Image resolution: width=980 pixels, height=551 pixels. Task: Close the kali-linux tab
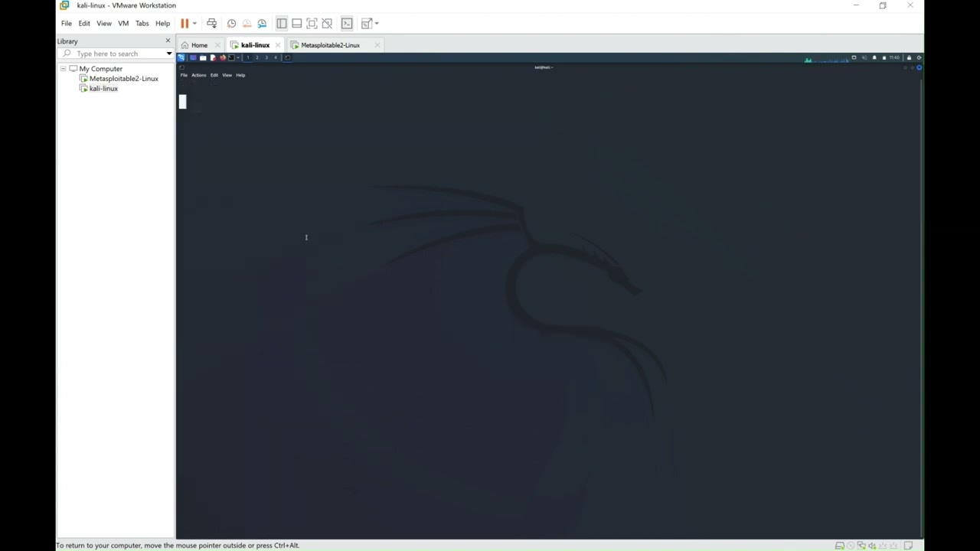pyautogui.click(x=278, y=45)
